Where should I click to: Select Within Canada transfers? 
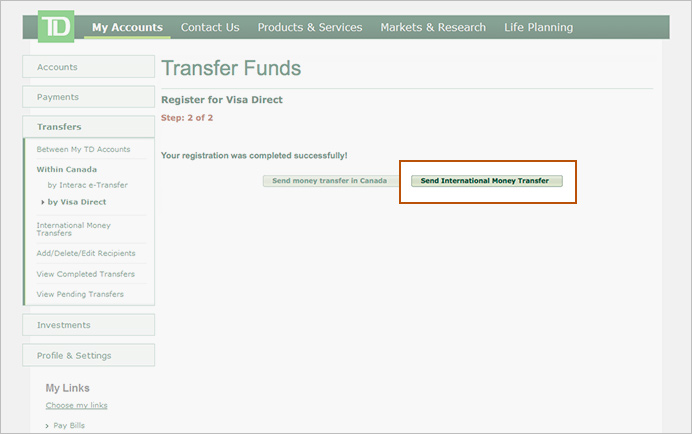(67, 169)
